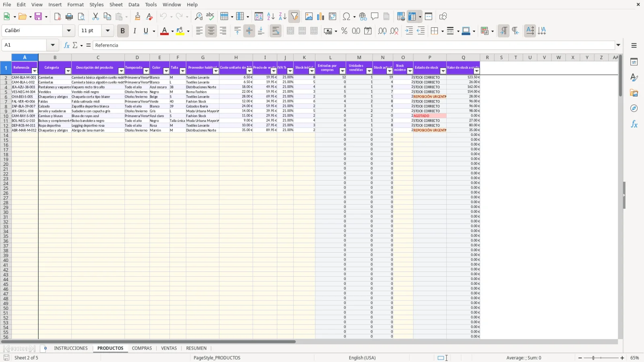Screen dimensions: 644x362
Task: Run spelling check icon
Action: [x=210, y=16]
